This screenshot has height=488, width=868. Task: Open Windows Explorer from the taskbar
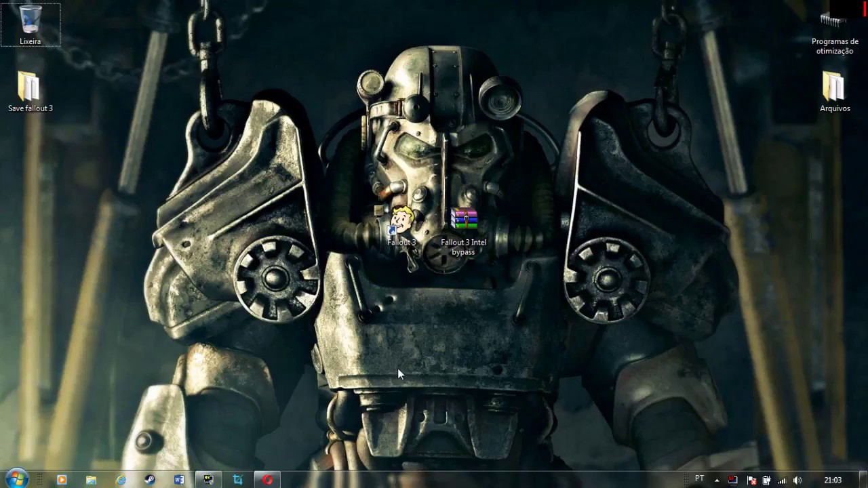click(91, 480)
